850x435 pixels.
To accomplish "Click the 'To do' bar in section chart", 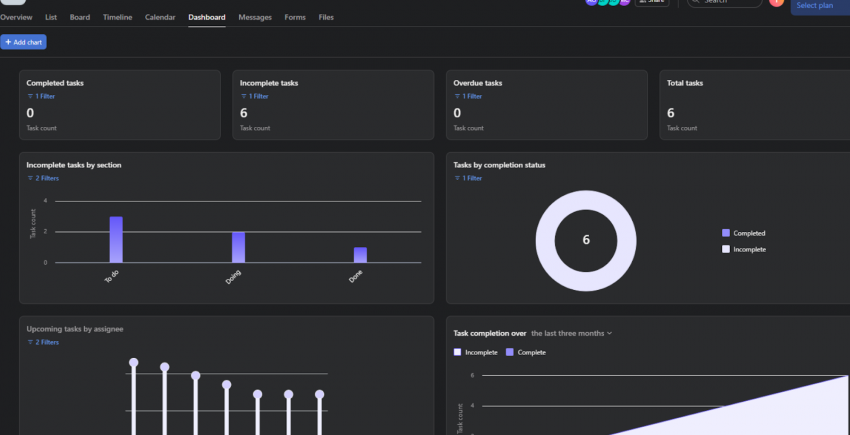I will click(x=116, y=239).
